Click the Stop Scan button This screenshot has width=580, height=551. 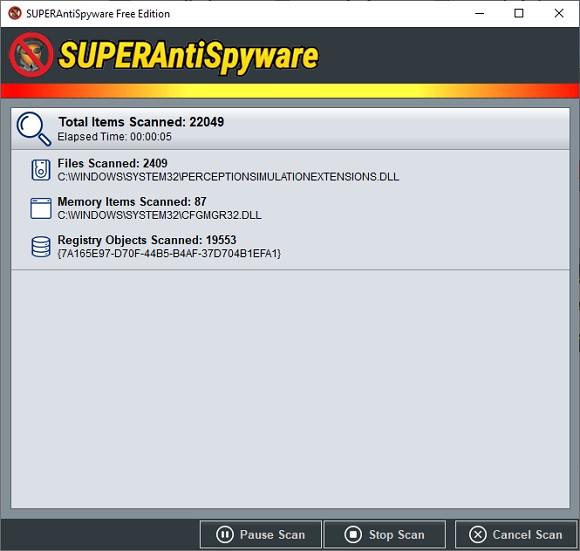click(385, 534)
